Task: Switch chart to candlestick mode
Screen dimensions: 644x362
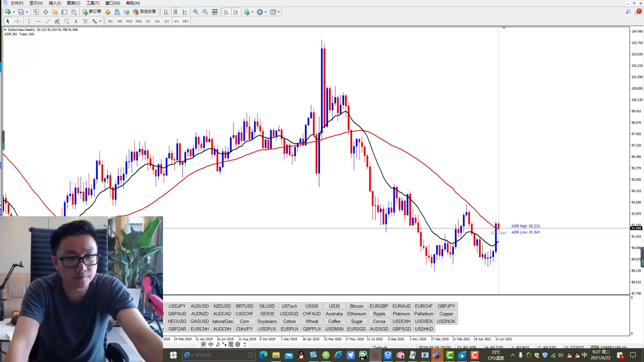Action: pyautogui.click(x=175, y=12)
